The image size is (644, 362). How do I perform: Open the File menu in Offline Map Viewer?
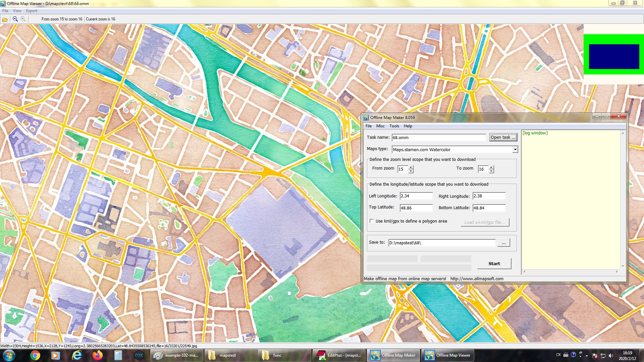click(5, 11)
